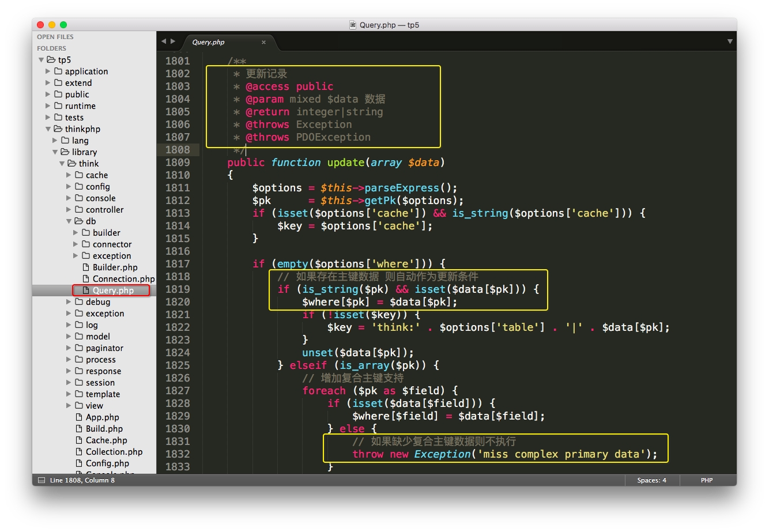Click line number 1820 in the gutter
Viewport: 769px width, 532px height.
[x=178, y=302]
